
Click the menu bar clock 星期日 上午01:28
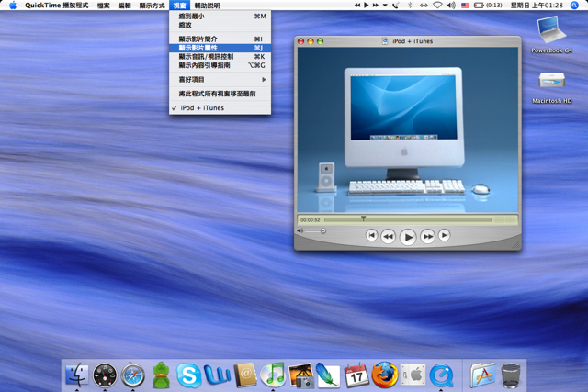(537, 6)
